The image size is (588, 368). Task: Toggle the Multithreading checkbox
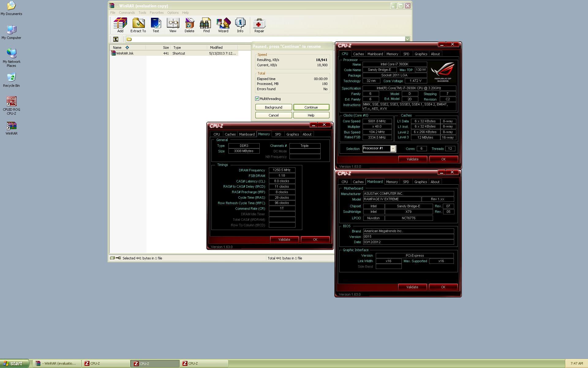click(257, 99)
